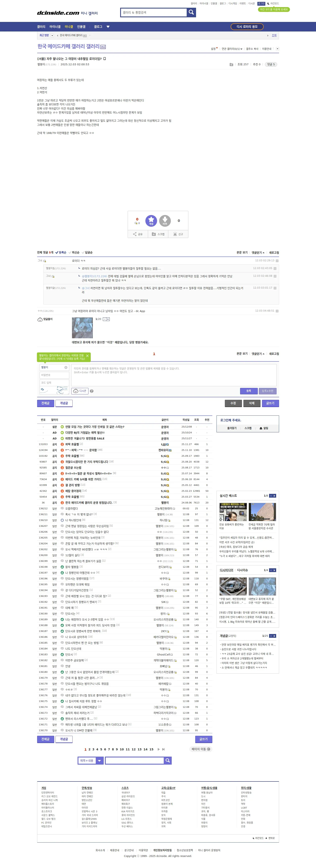
Task: Click the 갤러리 & 통합검색 search box
Action: coord(154,13)
